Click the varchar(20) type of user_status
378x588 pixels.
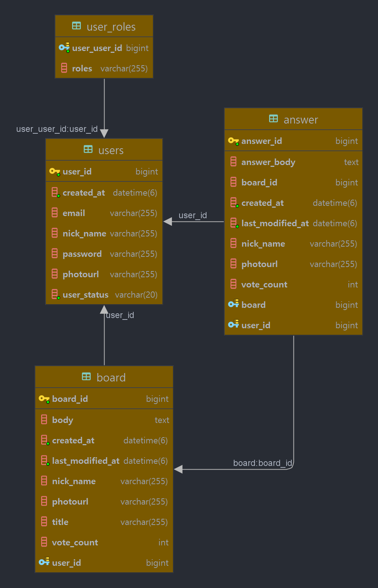pyautogui.click(x=136, y=295)
